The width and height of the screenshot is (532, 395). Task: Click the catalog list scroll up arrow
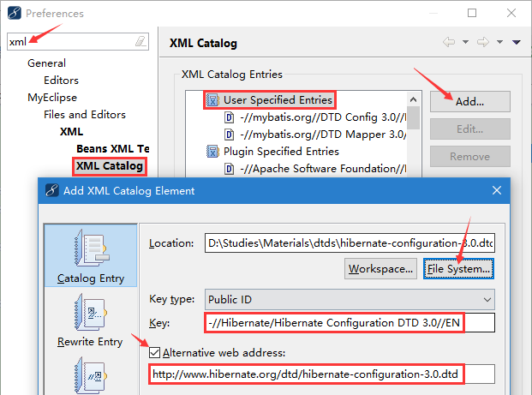pyautogui.click(x=413, y=99)
